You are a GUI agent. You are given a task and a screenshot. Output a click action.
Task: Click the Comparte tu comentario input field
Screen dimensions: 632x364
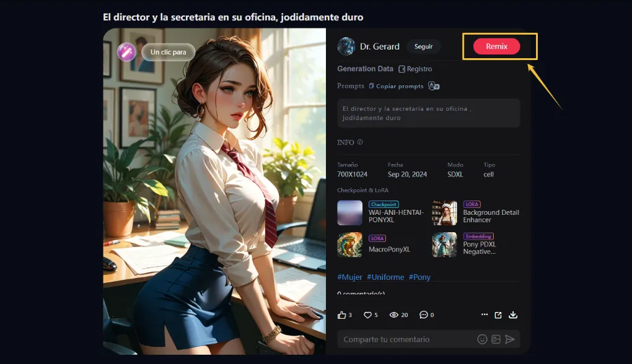[x=406, y=339]
